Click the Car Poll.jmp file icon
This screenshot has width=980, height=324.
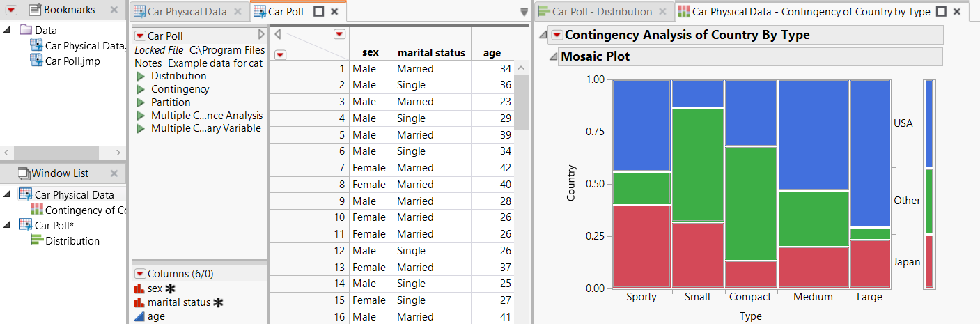point(37,61)
